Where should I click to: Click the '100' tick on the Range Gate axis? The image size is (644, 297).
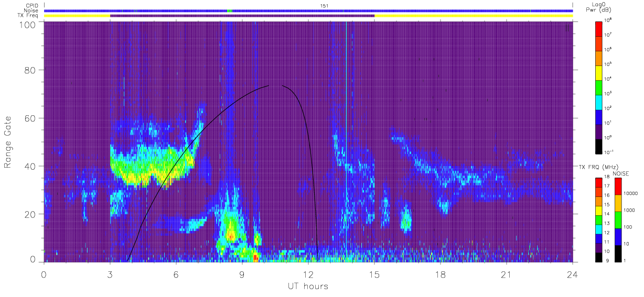27,24
